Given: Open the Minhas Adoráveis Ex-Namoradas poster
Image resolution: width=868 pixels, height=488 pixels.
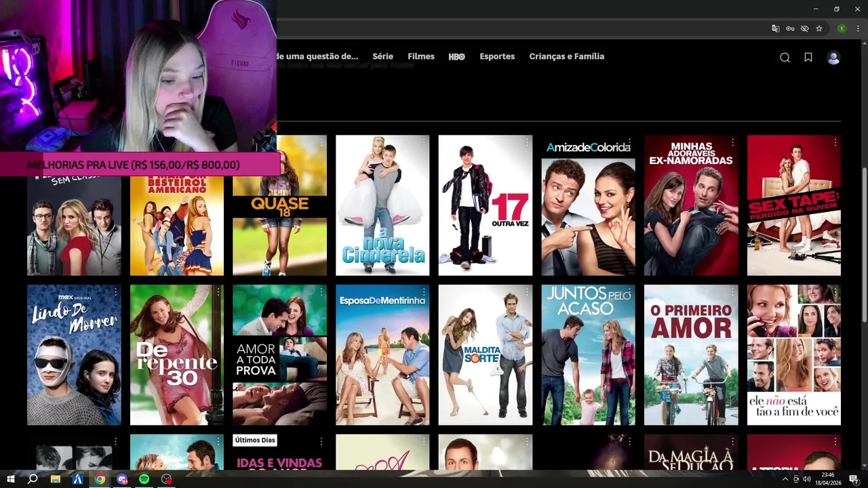Looking at the screenshot, I should tap(691, 205).
